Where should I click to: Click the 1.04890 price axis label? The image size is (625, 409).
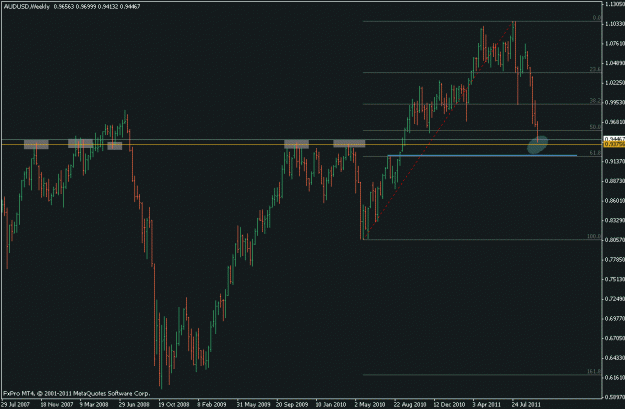[615, 63]
